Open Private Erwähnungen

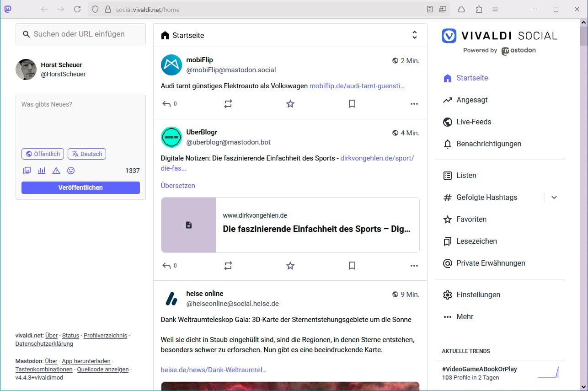click(x=484, y=263)
